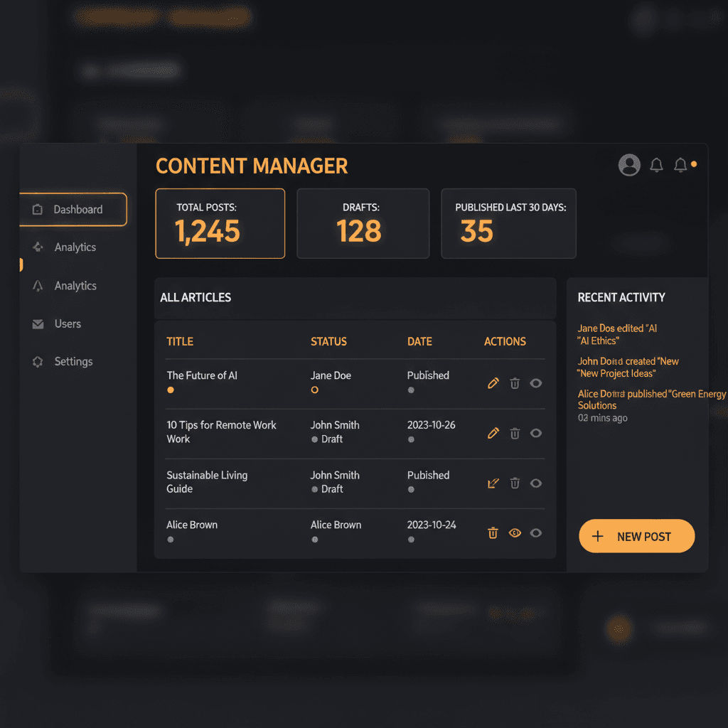
Task: Click the orange trash icon in Alice Brown row
Action: pos(493,532)
